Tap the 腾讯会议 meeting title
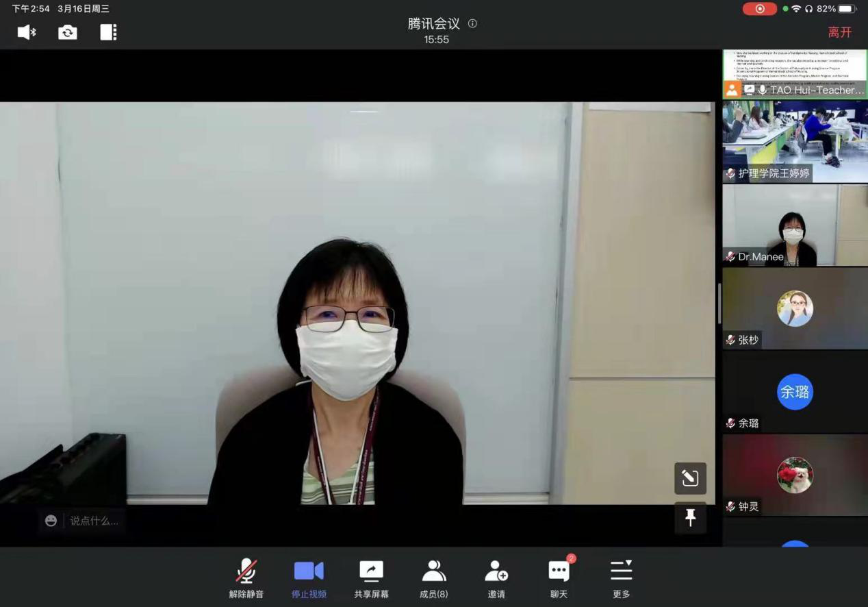The height and width of the screenshot is (607, 868). (434, 24)
